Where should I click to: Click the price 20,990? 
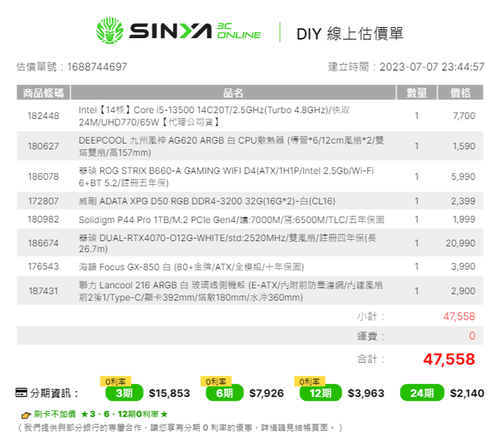pyautogui.click(x=460, y=243)
